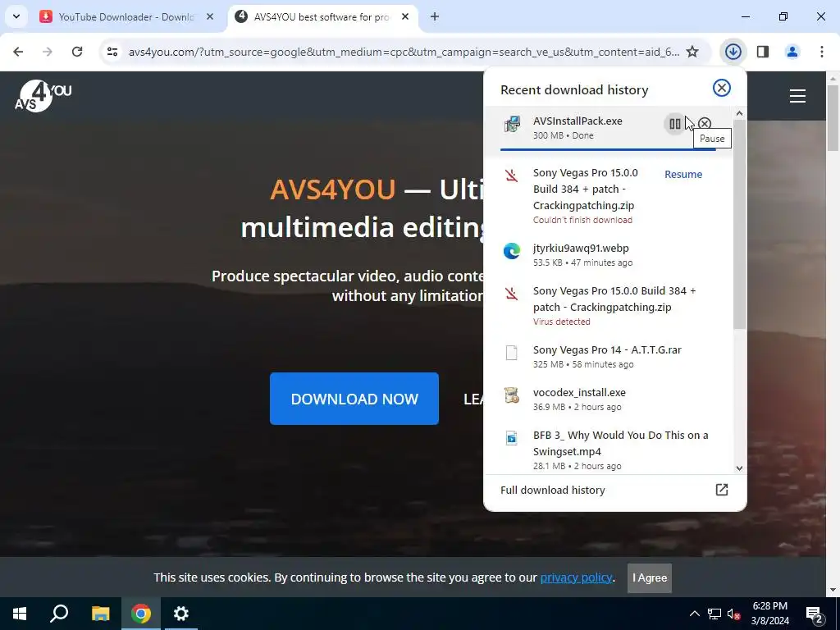
Task: Click the AVSInstallPack download progress bar
Action: click(608, 149)
